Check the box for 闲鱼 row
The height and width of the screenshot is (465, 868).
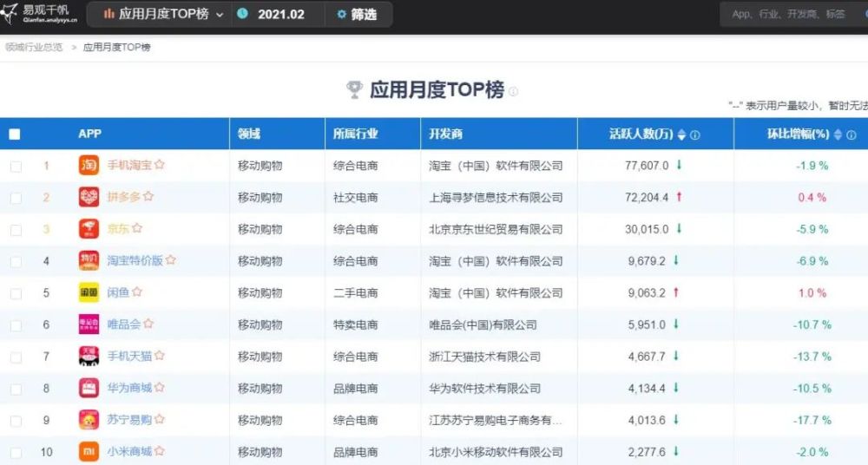click(16, 293)
